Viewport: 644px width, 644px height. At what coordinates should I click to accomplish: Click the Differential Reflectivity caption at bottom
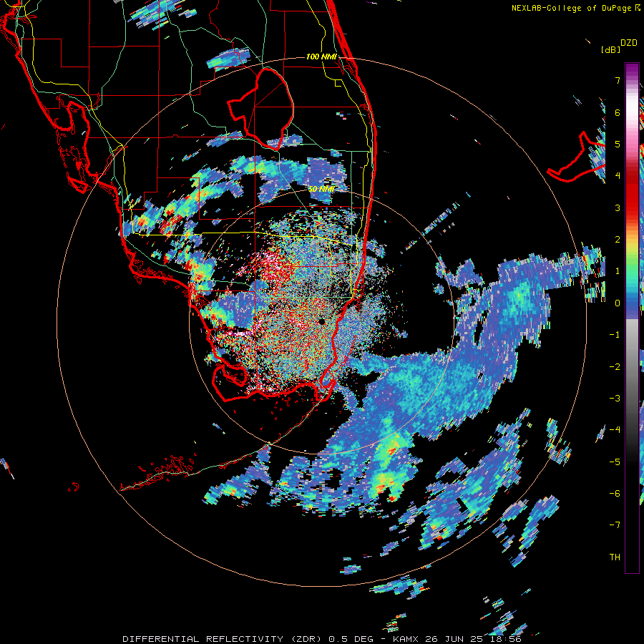click(321, 639)
